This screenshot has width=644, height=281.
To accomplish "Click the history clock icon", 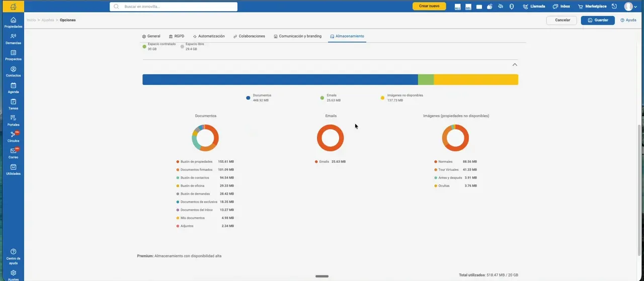I will click(x=614, y=7).
